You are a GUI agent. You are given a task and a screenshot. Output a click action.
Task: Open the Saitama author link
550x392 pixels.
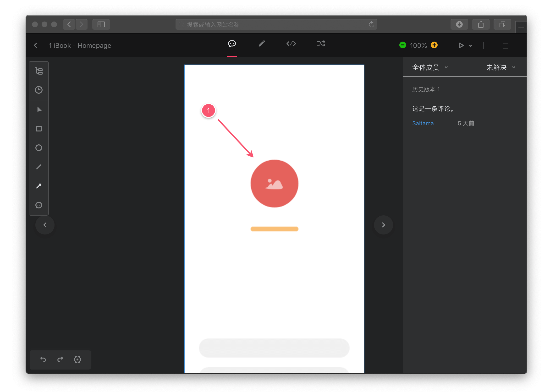click(423, 123)
